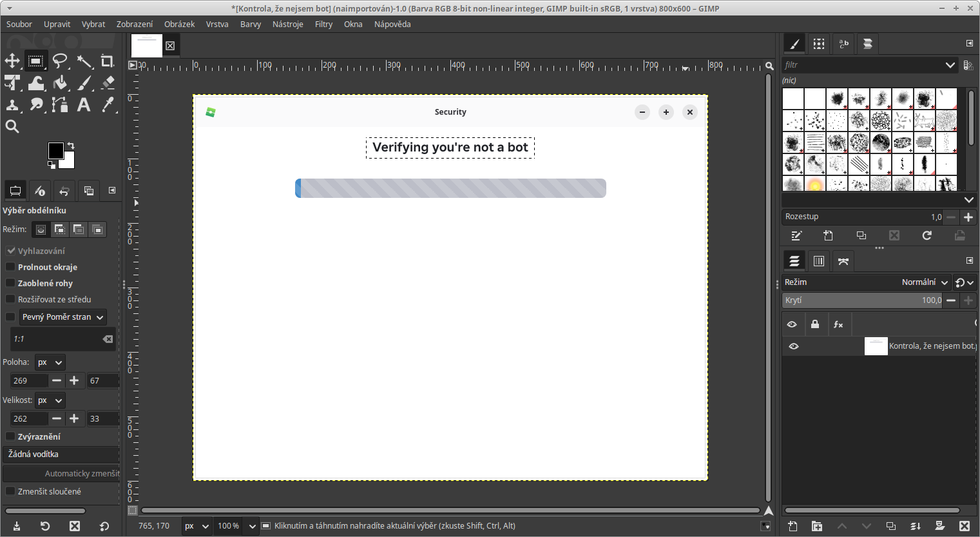Select the Unified Transform tool
Image resolution: width=980 pixels, height=537 pixels.
(x=12, y=83)
